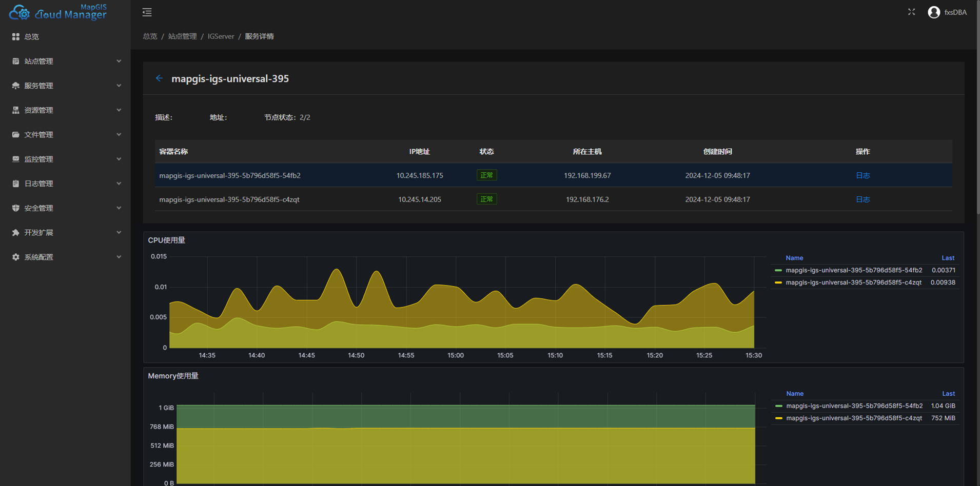Toggle 54fb2 series in Memory chart legend

[x=854, y=406]
